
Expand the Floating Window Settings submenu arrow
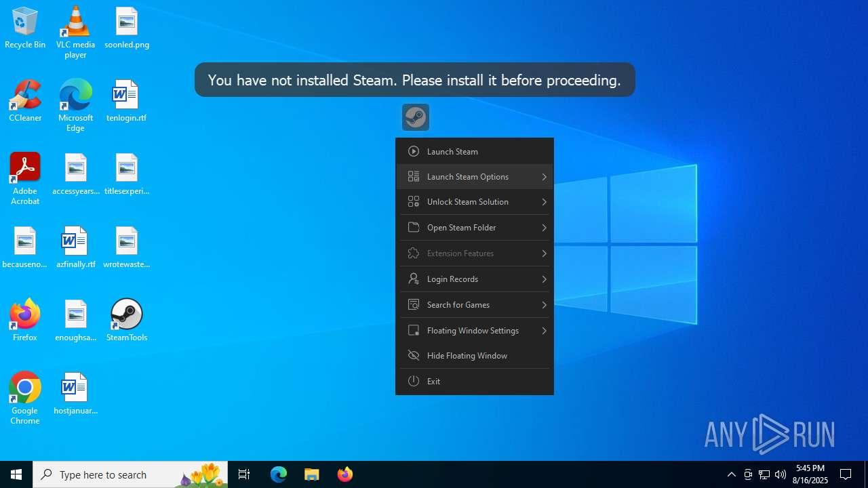pos(544,331)
